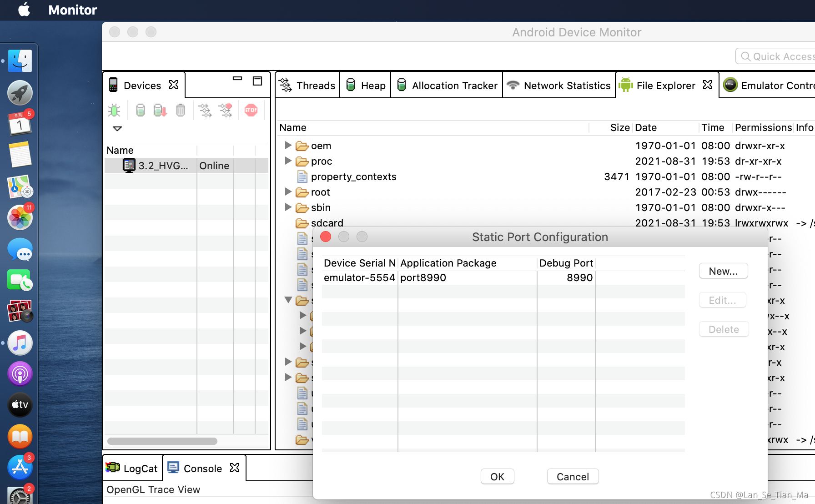This screenshot has height=504, width=815.
Task: Click the Update Threads toolbar icon
Action: 205,110
